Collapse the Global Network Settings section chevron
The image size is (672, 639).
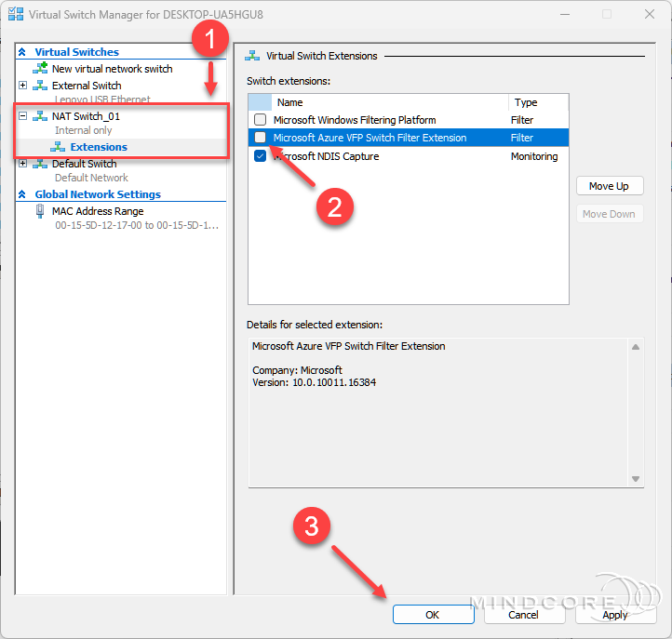click(22, 194)
